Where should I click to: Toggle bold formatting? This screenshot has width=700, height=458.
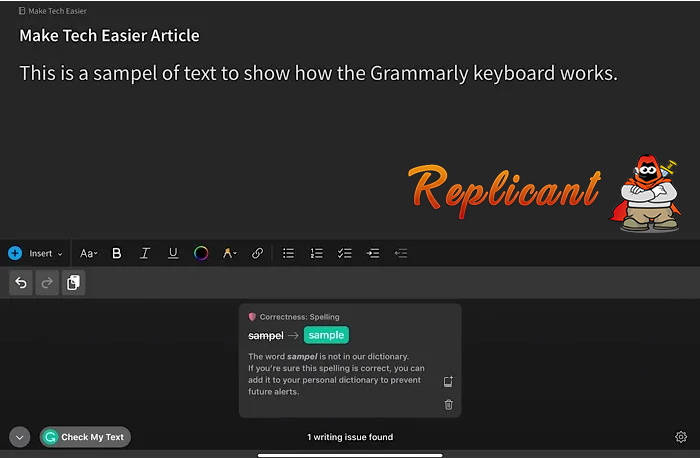117,253
